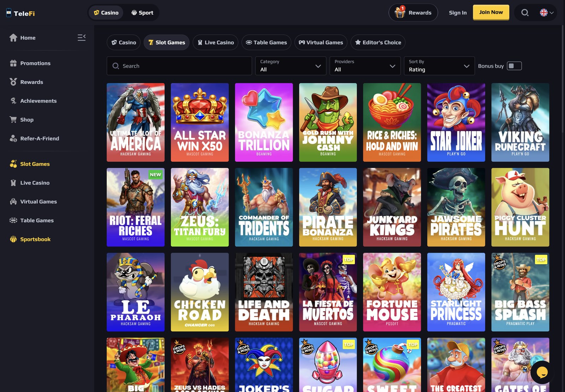Screen dimensions: 565x392
Task: Switch to Sport in top header
Action: tap(142, 13)
